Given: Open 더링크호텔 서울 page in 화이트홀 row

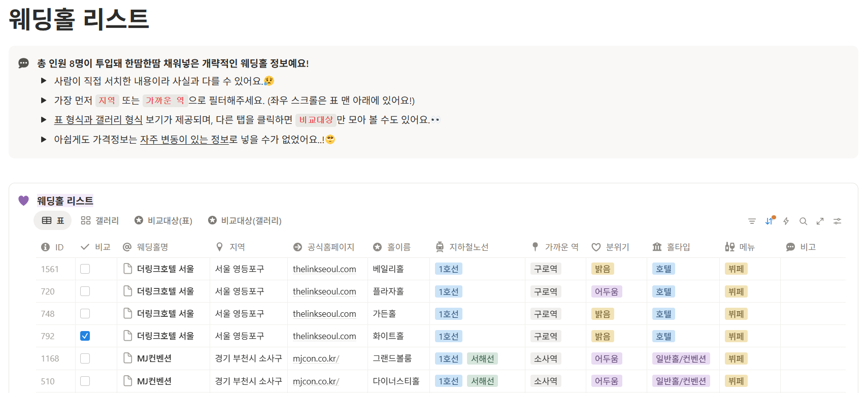Looking at the screenshot, I should click(165, 336).
